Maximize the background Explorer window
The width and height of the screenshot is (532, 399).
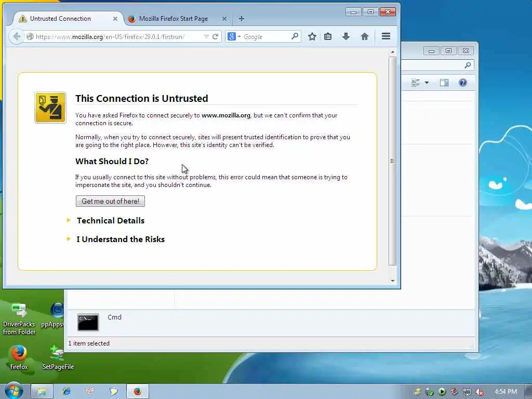pos(448,51)
